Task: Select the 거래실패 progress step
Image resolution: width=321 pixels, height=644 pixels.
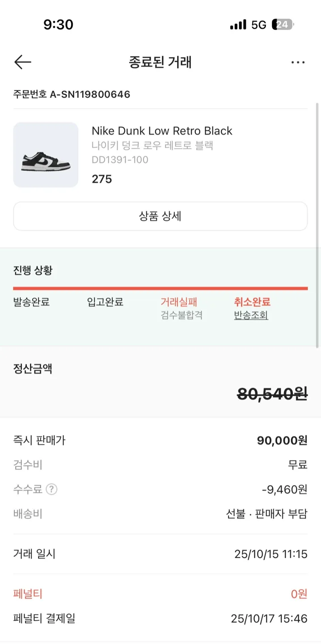Action: pos(179,302)
